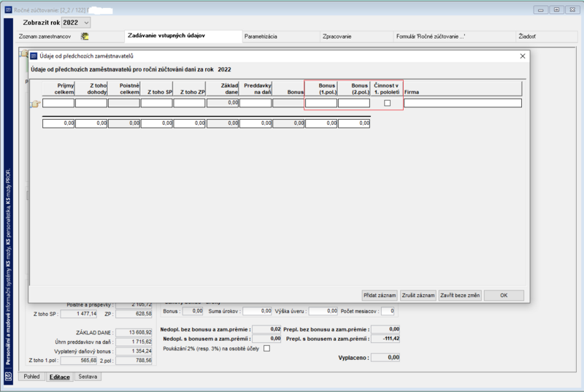This screenshot has height=392, width=584.
Task: Click the sidebar KS logo icon
Action: pyautogui.click(x=9, y=376)
